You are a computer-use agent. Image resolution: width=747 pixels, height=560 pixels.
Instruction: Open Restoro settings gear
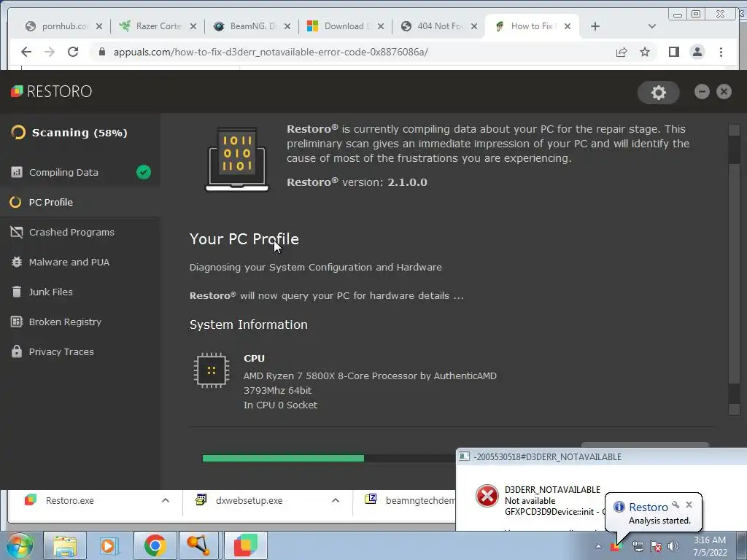pos(659,93)
